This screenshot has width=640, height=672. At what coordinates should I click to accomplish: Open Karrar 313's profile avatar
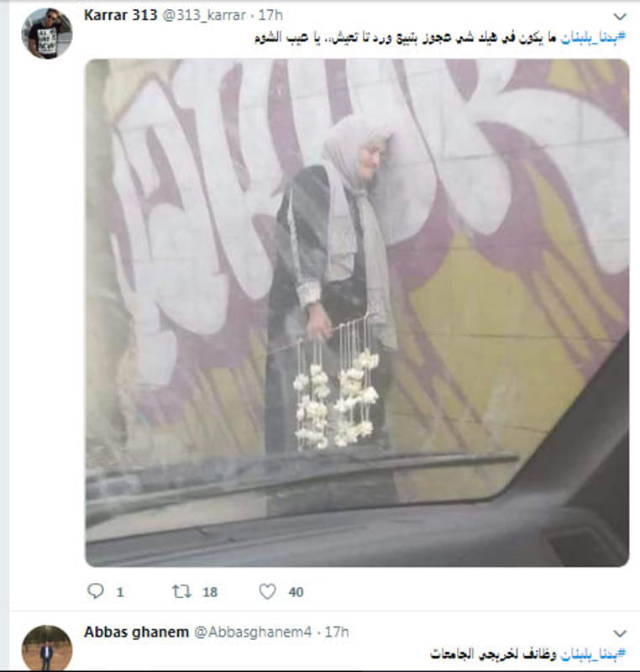point(47,33)
